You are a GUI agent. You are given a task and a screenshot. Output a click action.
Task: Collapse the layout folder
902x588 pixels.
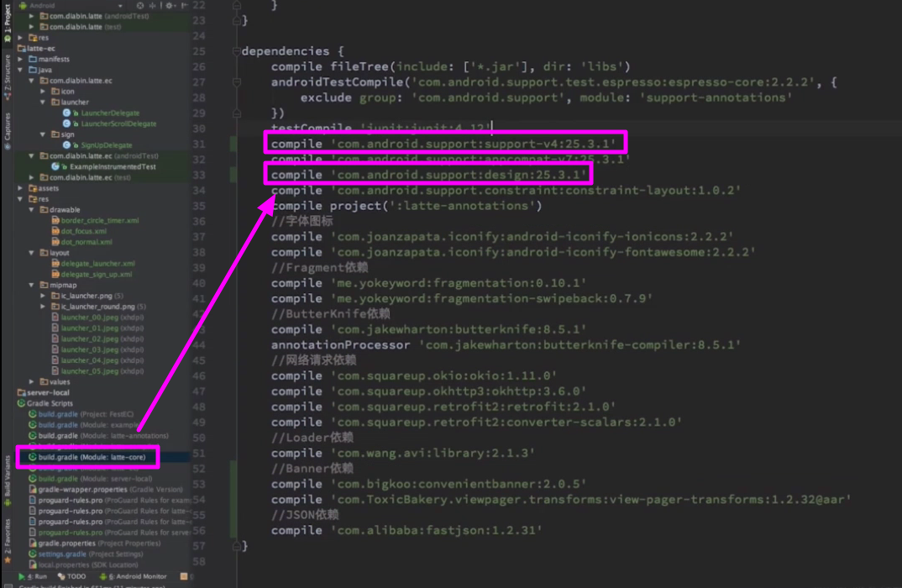tap(32, 253)
